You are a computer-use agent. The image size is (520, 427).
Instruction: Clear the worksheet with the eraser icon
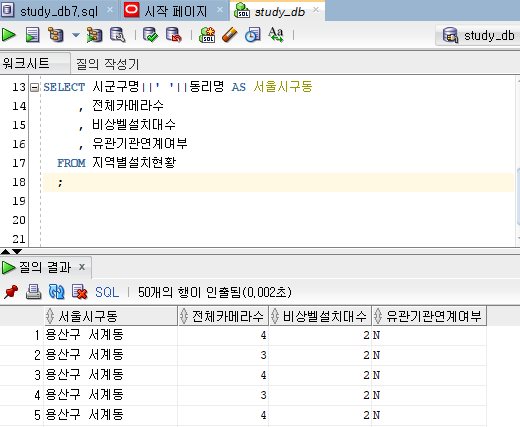(x=230, y=35)
